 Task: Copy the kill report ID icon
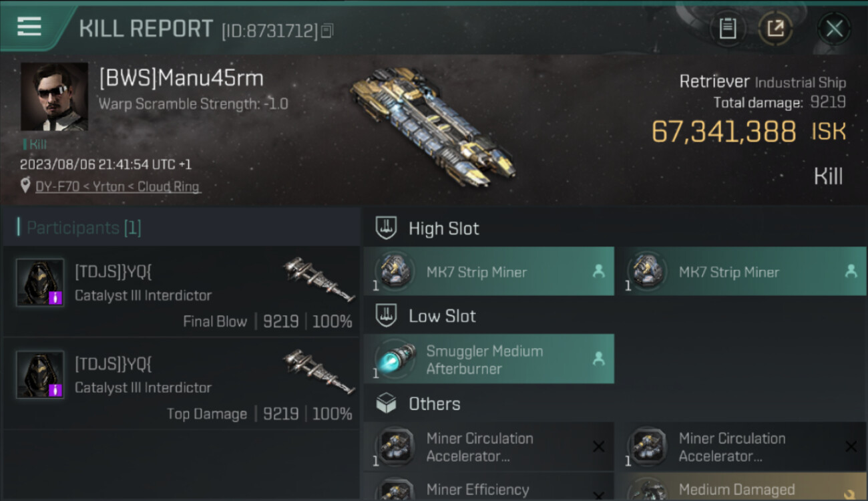pos(327,31)
